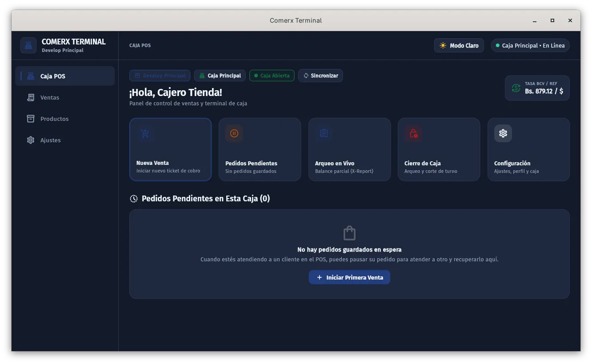Click the Pedidos Pendientes en Esta Caja (0) heading

pyautogui.click(x=206, y=199)
